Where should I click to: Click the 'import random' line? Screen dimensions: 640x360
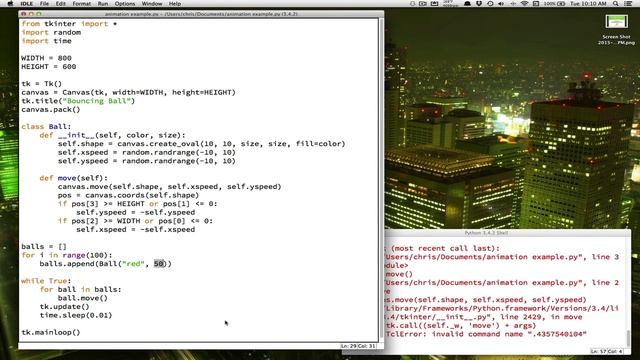51,32
